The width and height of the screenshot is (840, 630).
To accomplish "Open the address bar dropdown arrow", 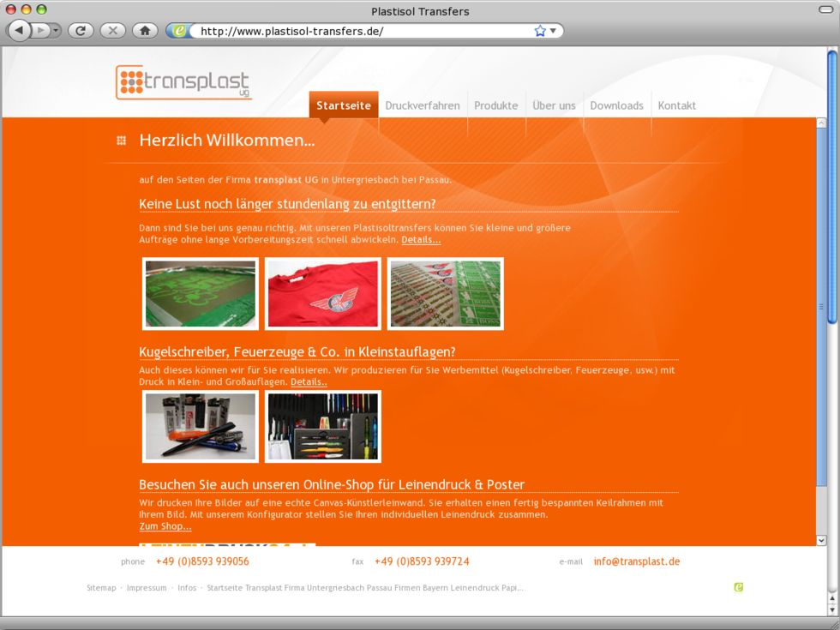I will pos(553,31).
